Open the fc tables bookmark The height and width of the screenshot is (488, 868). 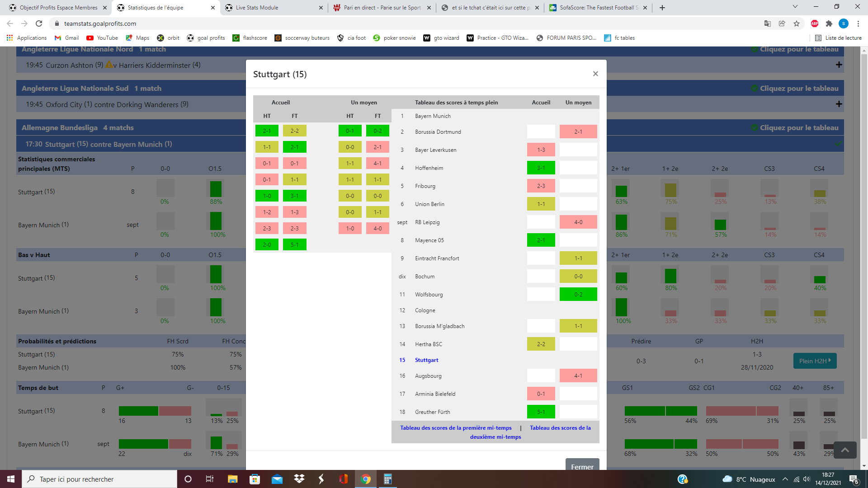tap(619, 38)
